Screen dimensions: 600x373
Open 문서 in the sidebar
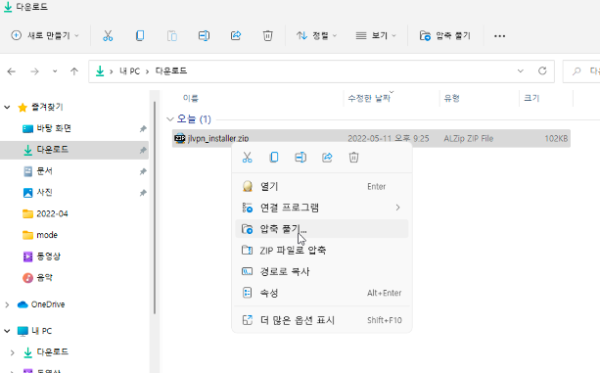[44, 171]
